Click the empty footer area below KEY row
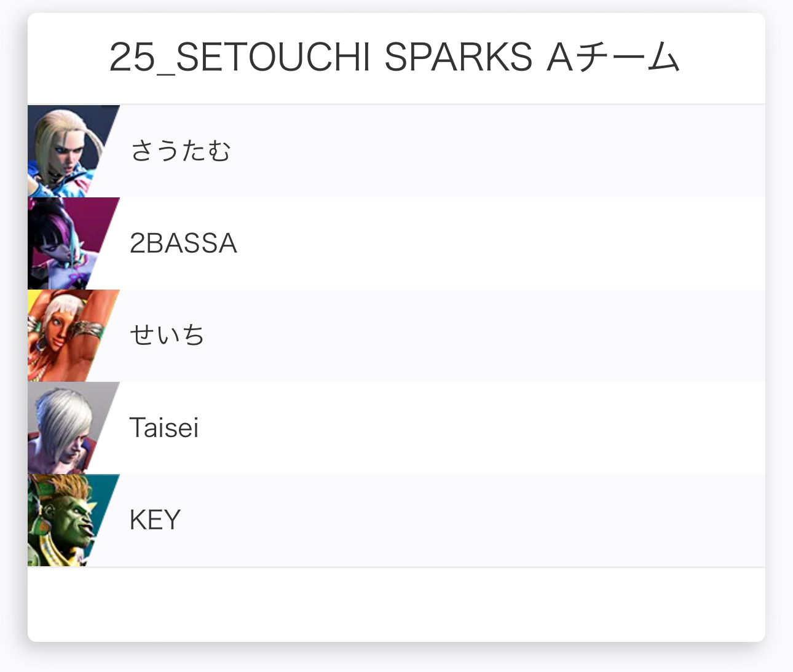 coord(396,604)
